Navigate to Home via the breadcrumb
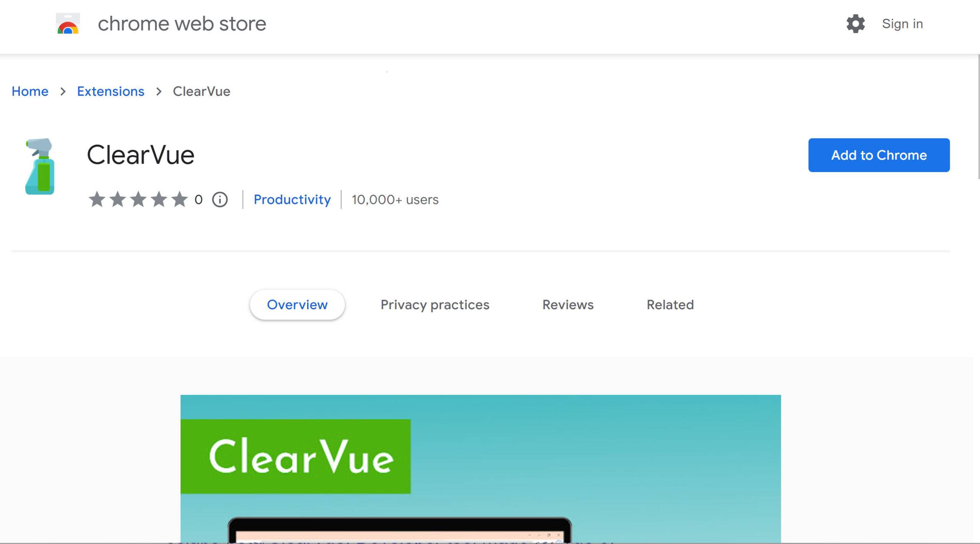The image size is (980, 544). (29, 91)
